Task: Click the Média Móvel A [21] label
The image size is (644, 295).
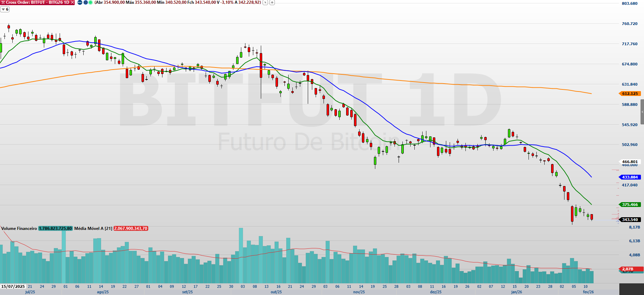Action: [x=93, y=229]
